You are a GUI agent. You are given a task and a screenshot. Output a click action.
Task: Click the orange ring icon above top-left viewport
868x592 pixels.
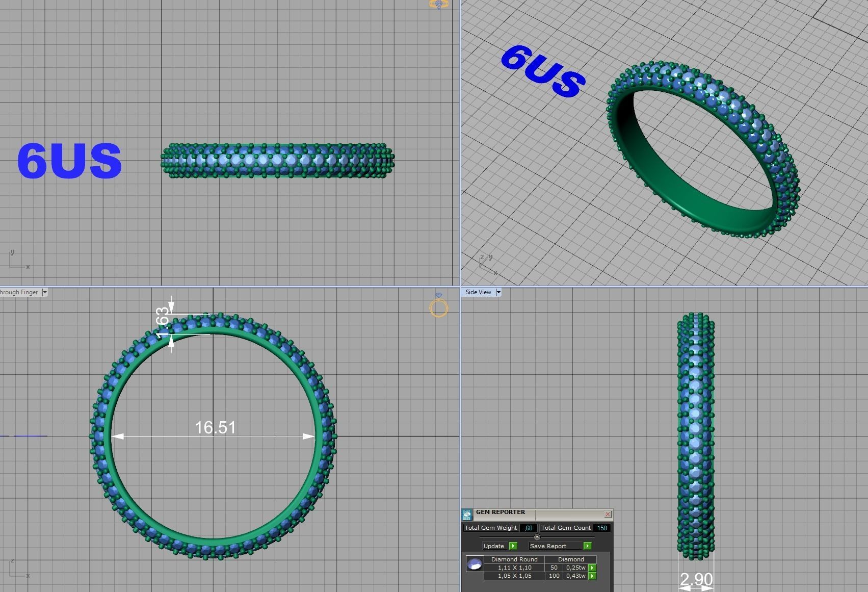tap(439, 4)
